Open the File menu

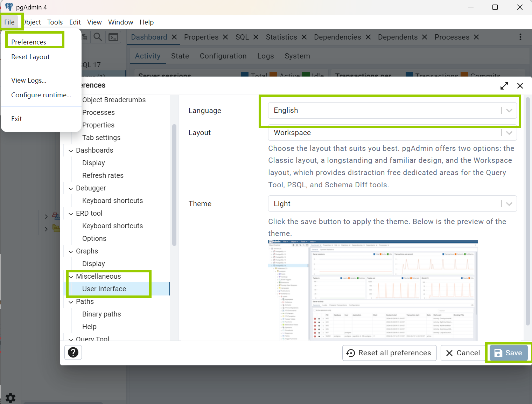[x=9, y=22]
